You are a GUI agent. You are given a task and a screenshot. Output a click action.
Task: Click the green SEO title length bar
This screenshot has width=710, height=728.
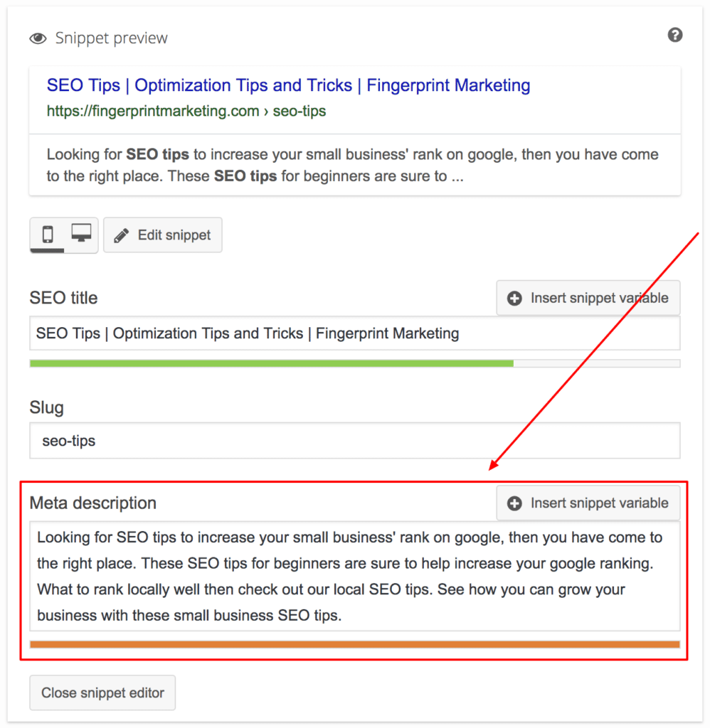coord(271,363)
